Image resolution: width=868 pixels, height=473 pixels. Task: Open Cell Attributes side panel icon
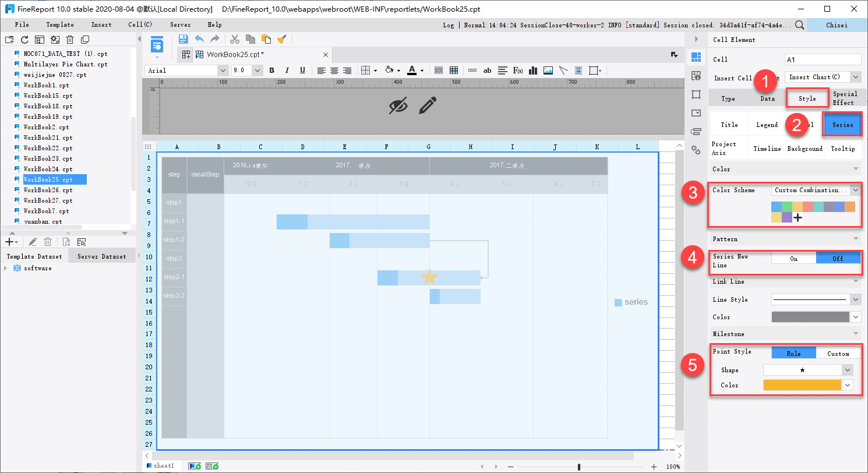click(696, 76)
